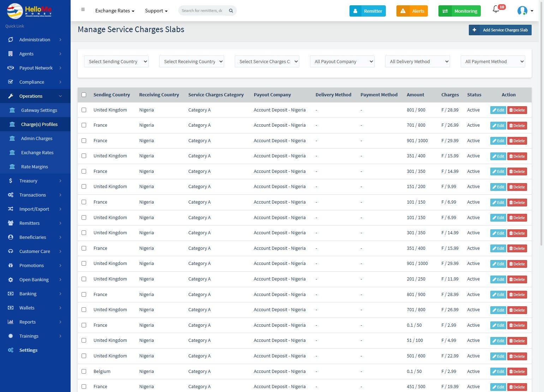Click the Wallets money icon
The width and height of the screenshot is (544, 392).
click(x=11, y=308)
